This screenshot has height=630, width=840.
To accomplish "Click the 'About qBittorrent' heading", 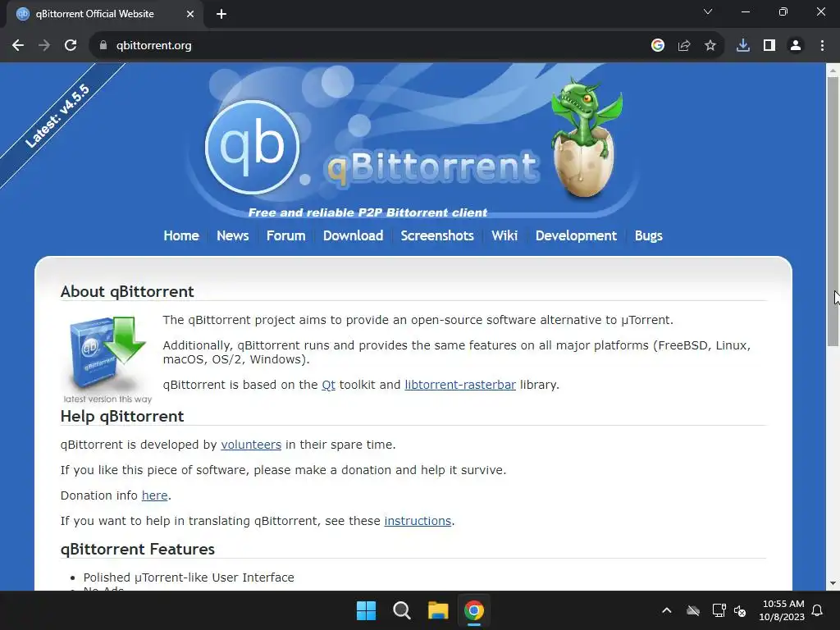I will click(x=127, y=291).
